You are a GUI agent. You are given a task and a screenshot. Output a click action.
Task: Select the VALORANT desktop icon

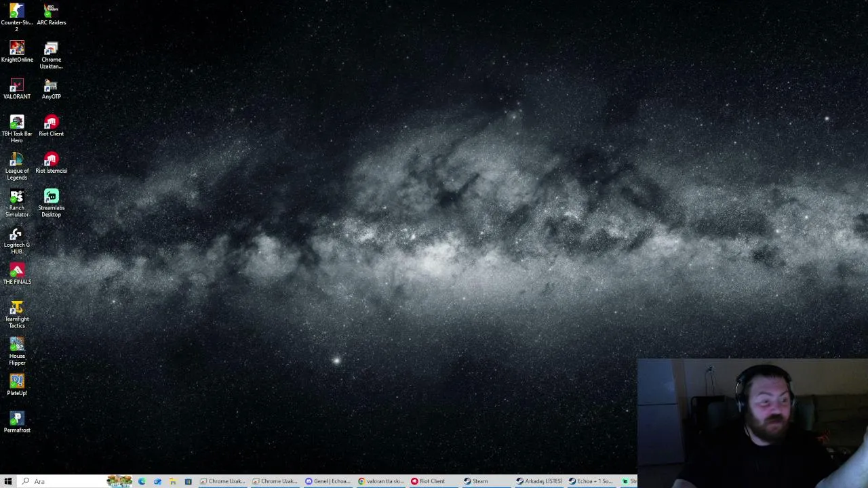coord(17,89)
